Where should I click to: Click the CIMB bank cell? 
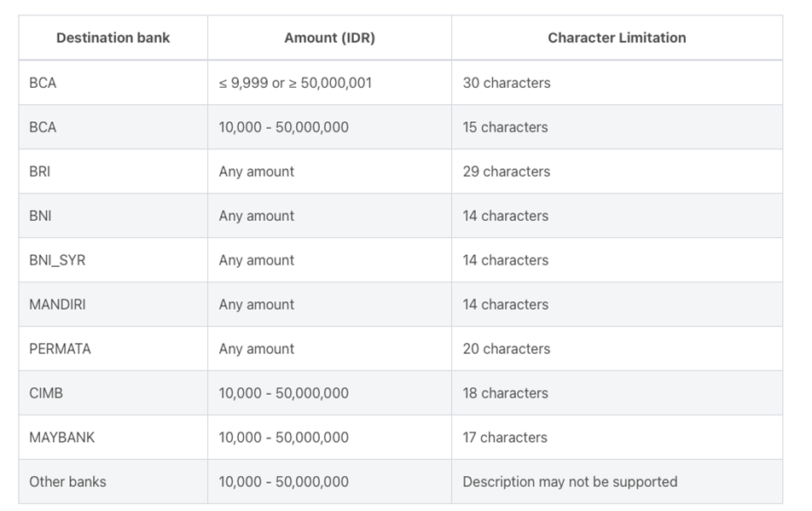pos(113,393)
